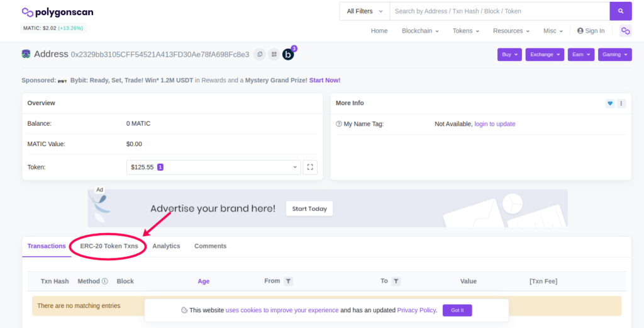Click the Polygon network icon in navbar

pyautogui.click(x=626, y=31)
